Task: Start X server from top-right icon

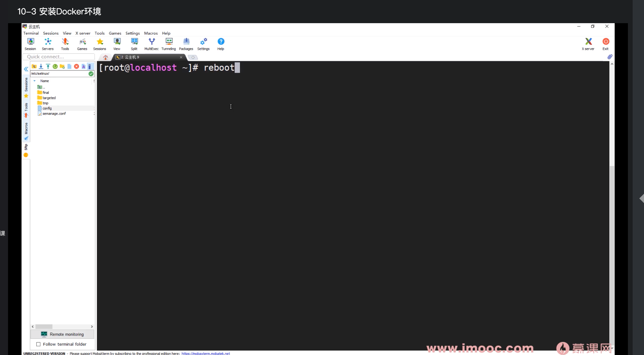Action: coord(588,44)
